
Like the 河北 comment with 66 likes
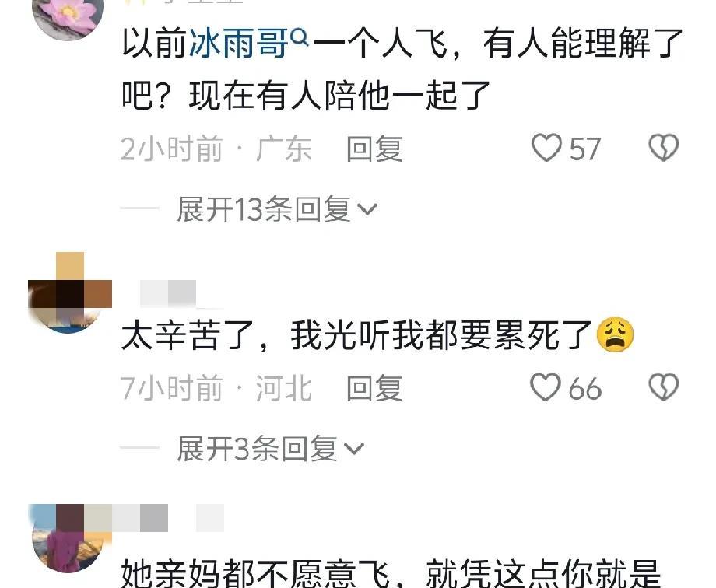546,387
